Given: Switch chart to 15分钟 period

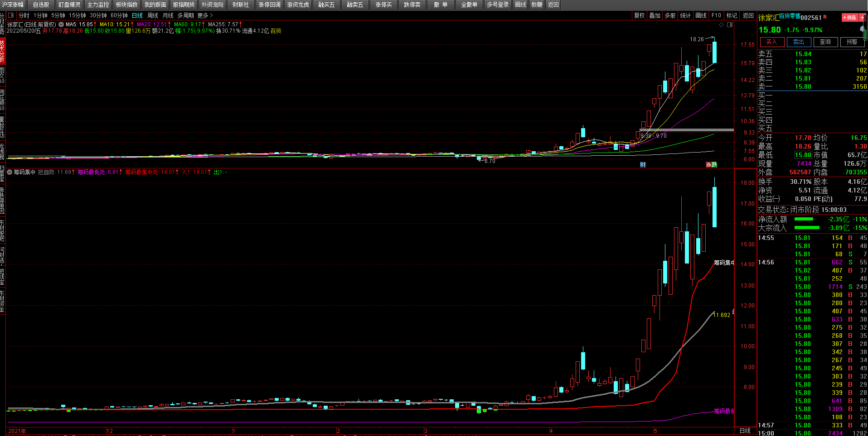Looking at the screenshot, I should point(78,15).
